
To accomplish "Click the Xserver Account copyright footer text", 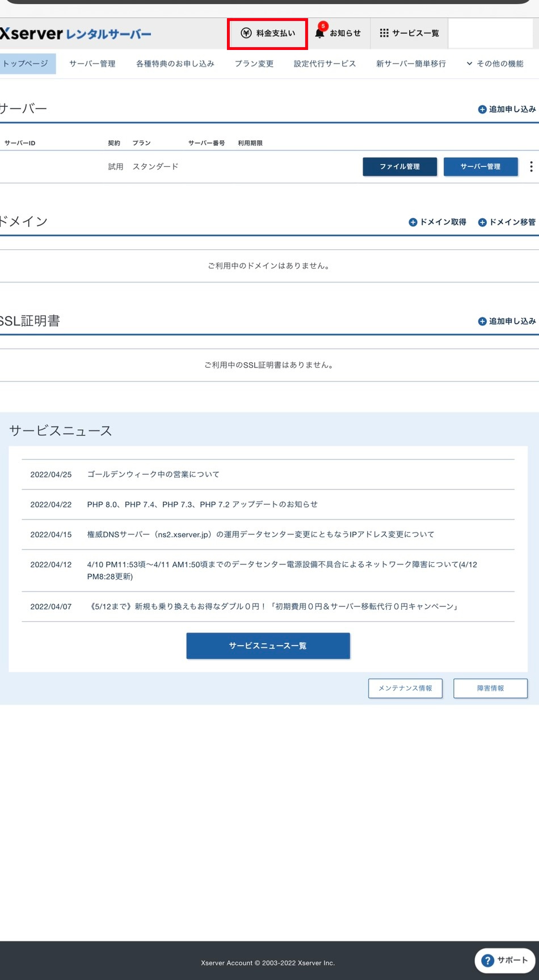I will click(268, 963).
